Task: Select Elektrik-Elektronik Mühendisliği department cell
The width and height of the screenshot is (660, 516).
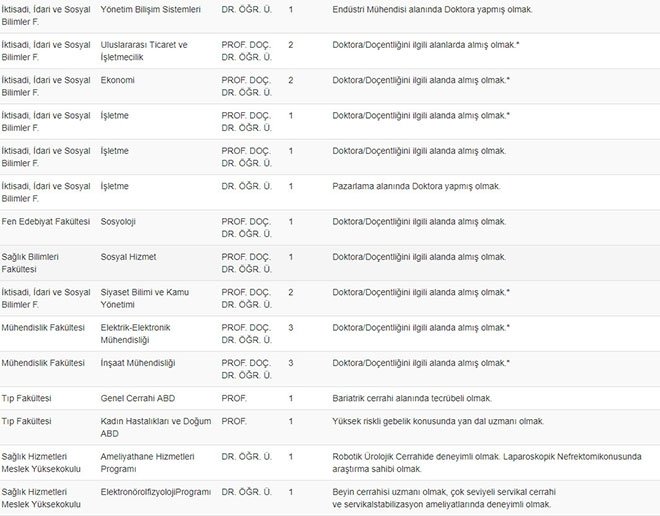Action: click(135, 334)
